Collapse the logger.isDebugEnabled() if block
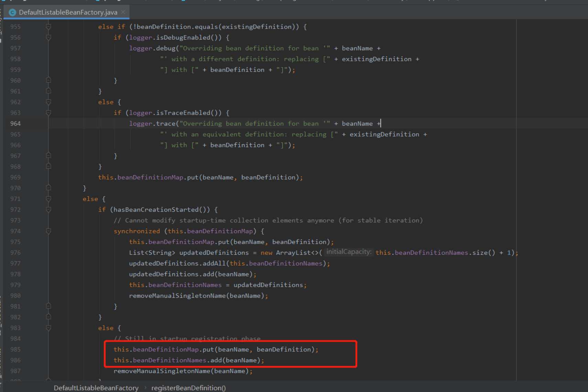Screen dimensions: 588x392 tap(48, 37)
